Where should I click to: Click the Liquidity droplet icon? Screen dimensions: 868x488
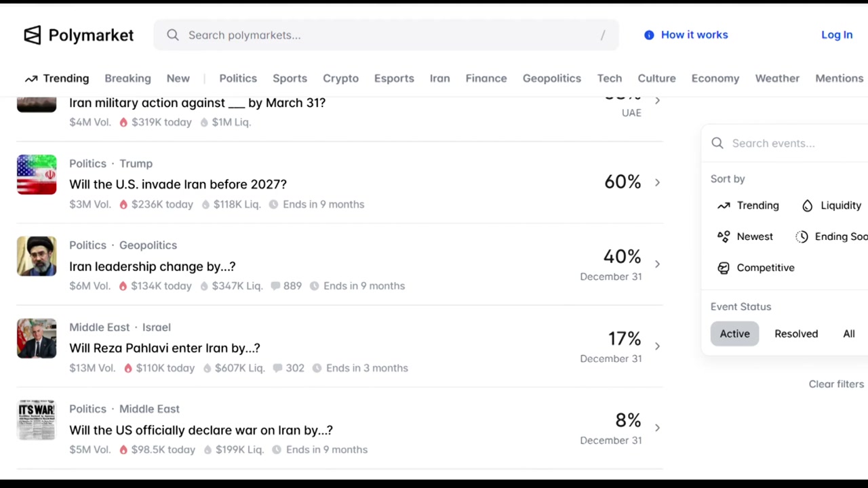[807, 205]
